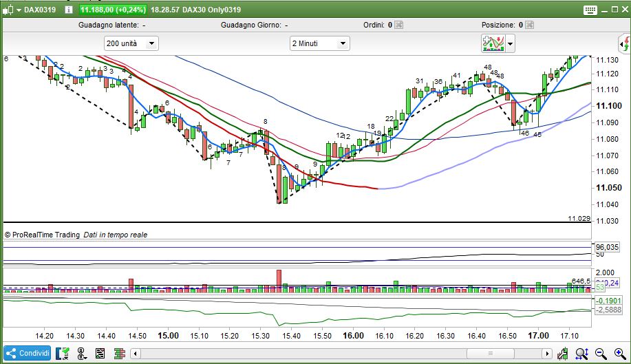Click the 11.188,00 (+0,24%) price label

click(113, 10)
